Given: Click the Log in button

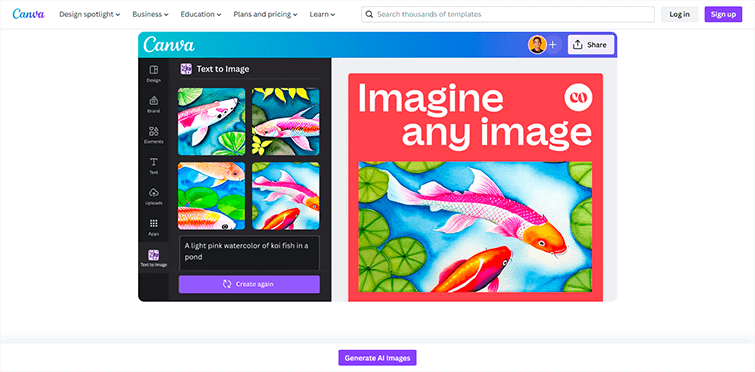Looking at the screenshot, I should 679,14.
